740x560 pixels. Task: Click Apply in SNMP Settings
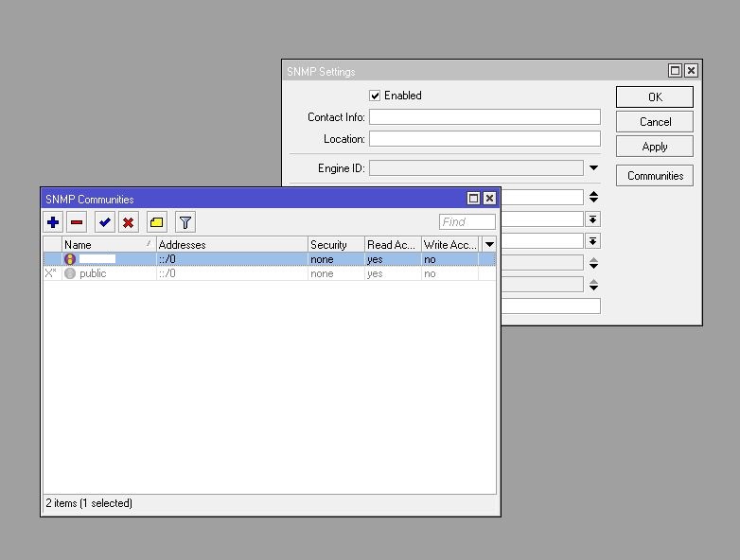pyautogui.click(x=655, y=147)
